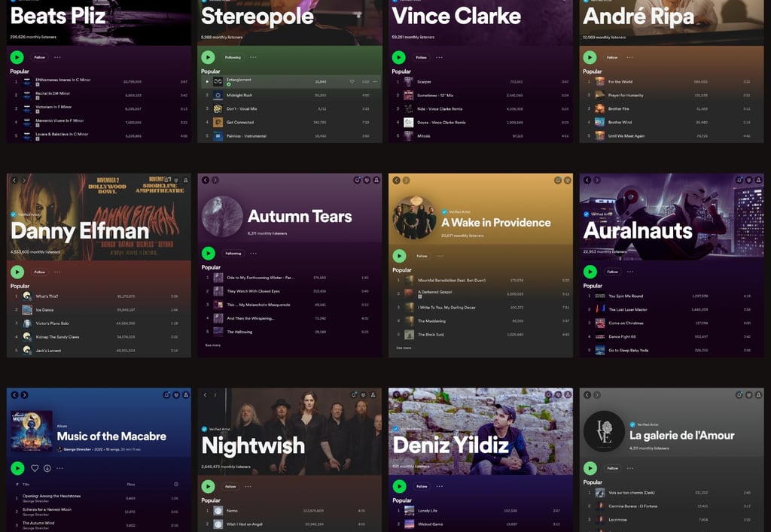Expand See more under Autumn Tears tracks

[x=213, y=345]
